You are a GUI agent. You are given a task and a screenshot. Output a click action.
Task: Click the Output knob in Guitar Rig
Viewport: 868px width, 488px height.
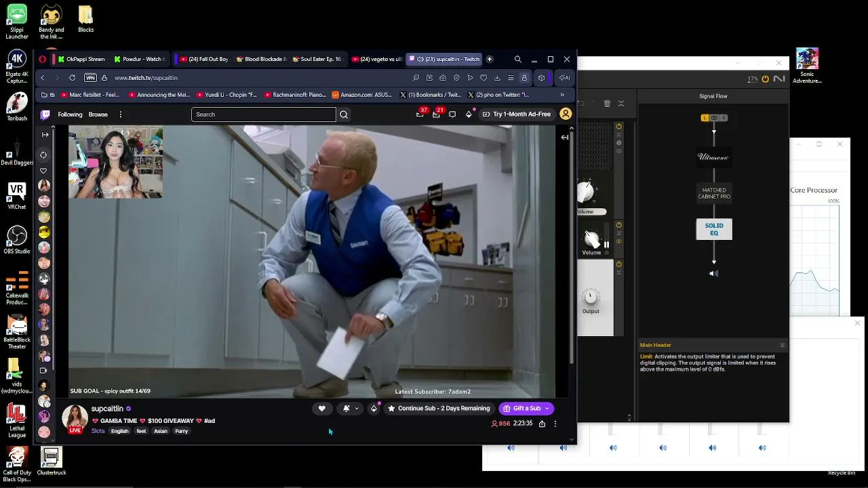click(x=591, y=297)
